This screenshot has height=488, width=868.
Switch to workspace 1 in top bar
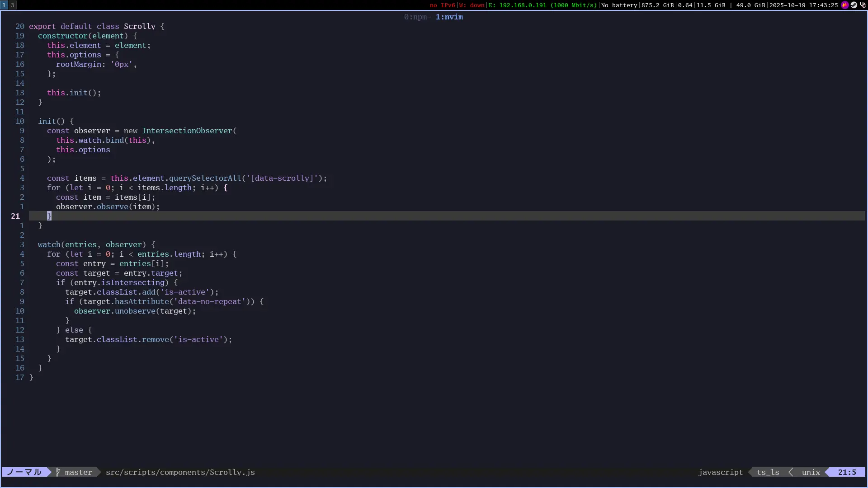point(4,5)
